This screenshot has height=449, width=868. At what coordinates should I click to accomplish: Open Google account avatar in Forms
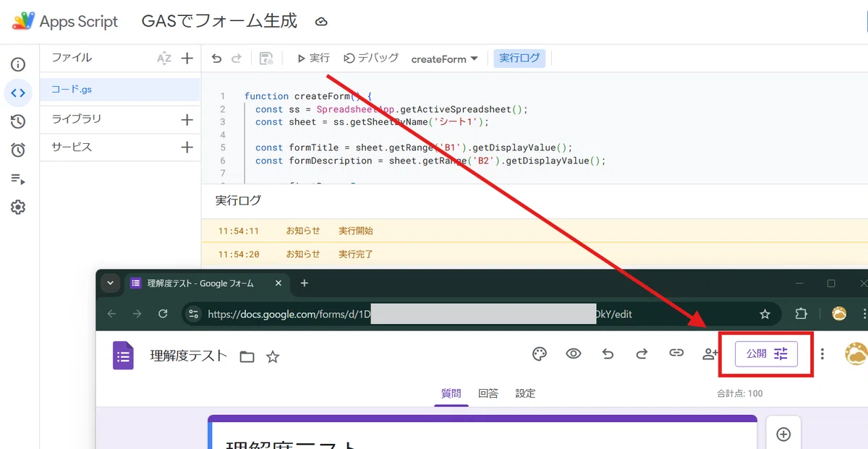click(856, 354)
